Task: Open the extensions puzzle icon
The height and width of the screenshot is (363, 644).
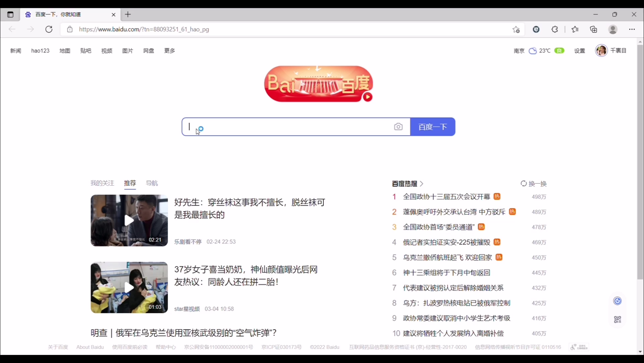Action: click(x=555, y=29)
